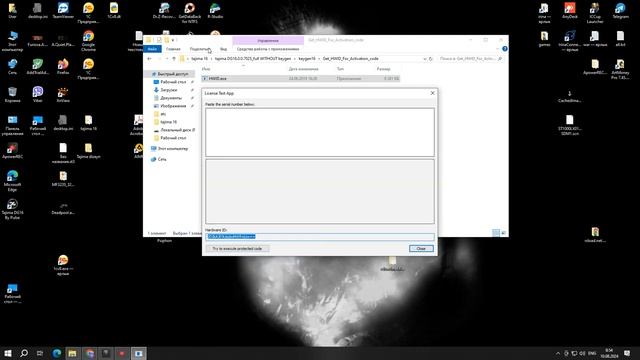The image size is (640, 360).
Task: Open AnyDesk desktop shortcut
Action: tap(570, 11)
